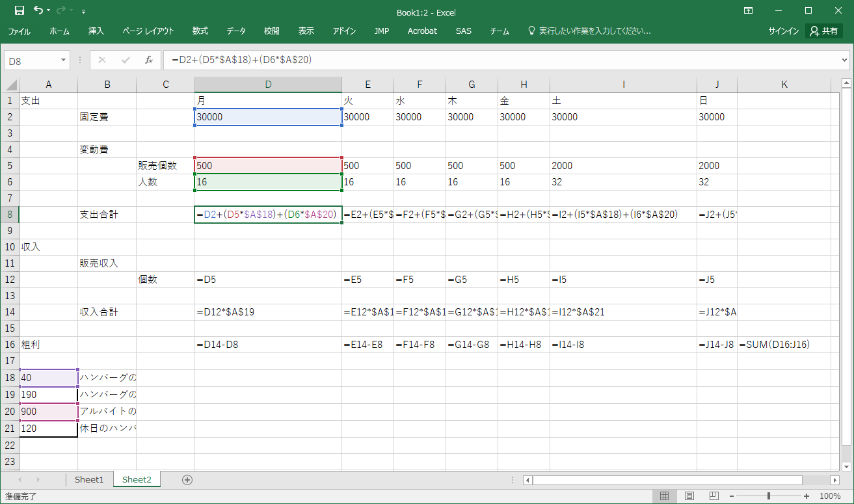Viewport: 854px width, 504px height.
Task: Open Ribbon Display Options icon
Action: click(749, 11)
